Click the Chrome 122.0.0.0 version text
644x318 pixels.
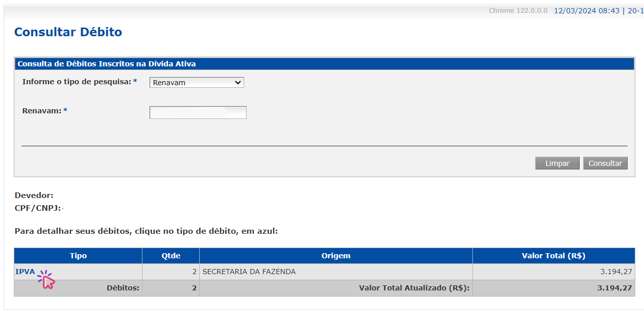(518, 11)
